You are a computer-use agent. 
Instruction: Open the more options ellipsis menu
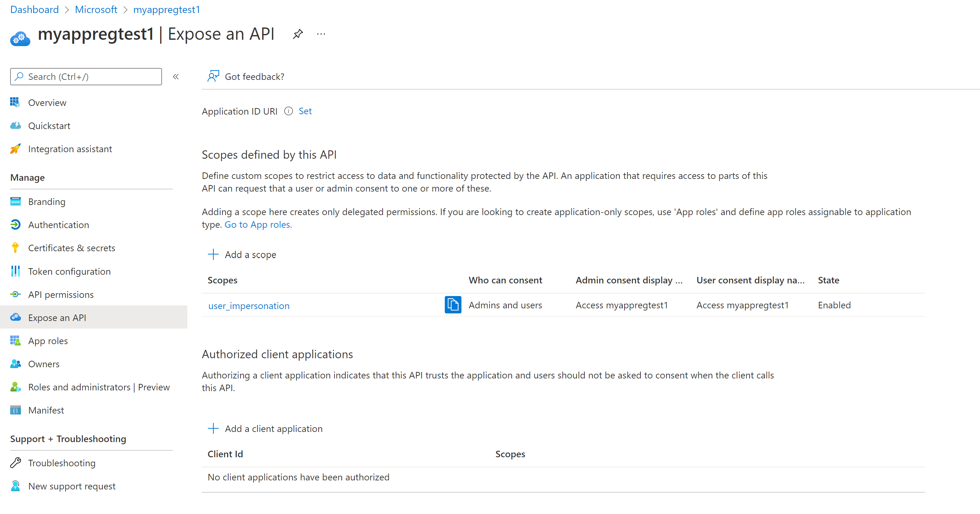point(321,34)
